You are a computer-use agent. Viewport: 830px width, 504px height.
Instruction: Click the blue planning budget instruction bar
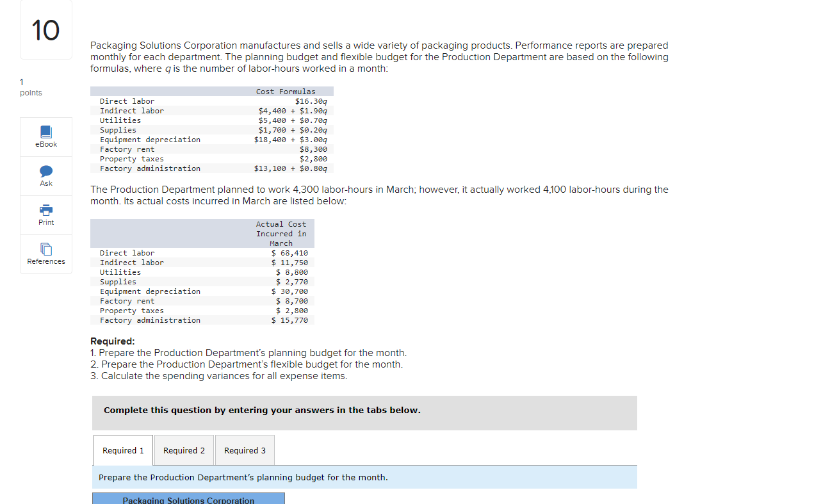[364, 477]
